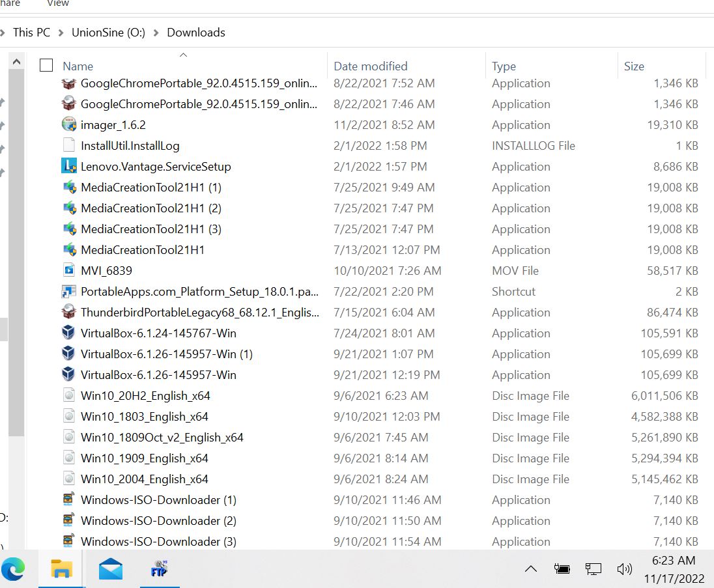The width and height of the screenshot is (714, 588).
Task: Select the file VirtualBox-6.1.26-145957-Win
Action: pos(158,375)
